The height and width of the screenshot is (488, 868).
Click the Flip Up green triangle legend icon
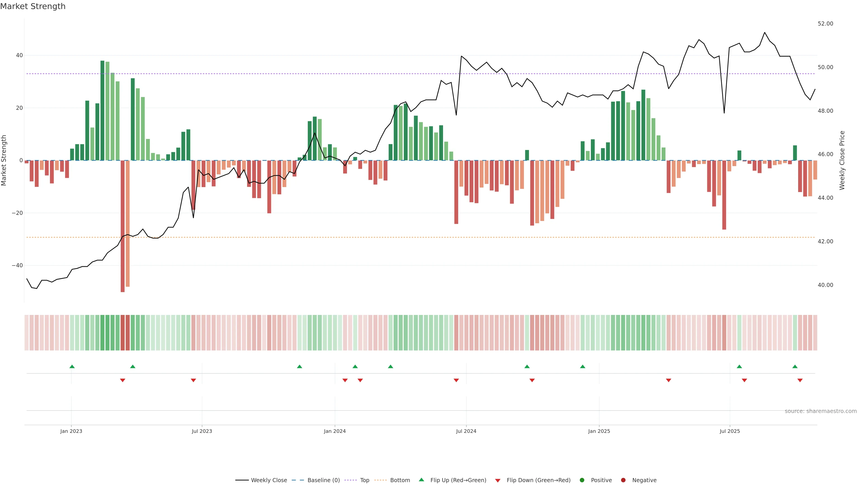pos(421,480)
